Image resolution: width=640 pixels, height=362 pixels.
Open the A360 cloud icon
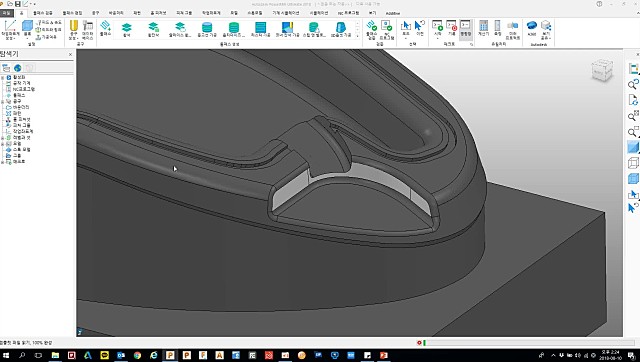[x=531, y=25]
